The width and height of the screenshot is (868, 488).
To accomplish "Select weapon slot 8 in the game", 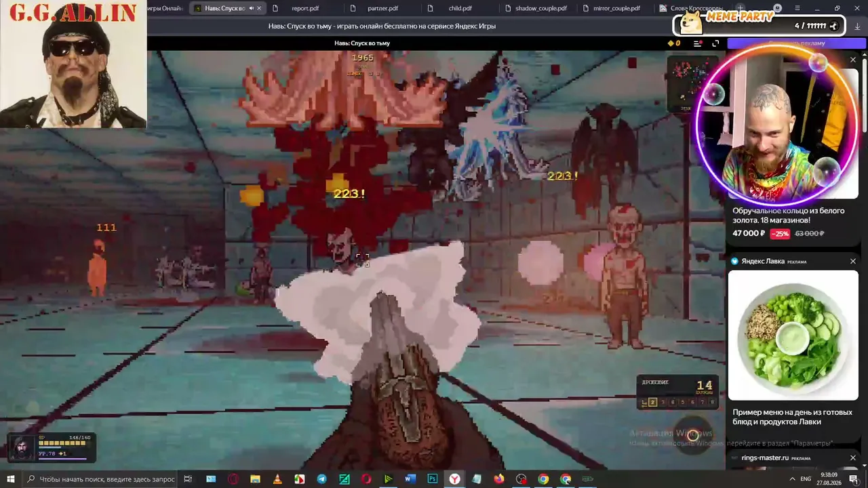I will click(712, 403).
